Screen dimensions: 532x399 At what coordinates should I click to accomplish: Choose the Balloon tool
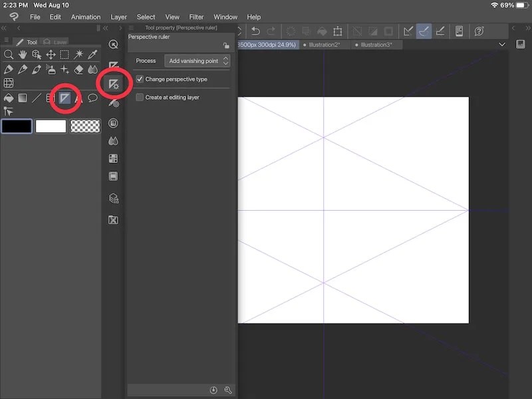tap(92, 98)
